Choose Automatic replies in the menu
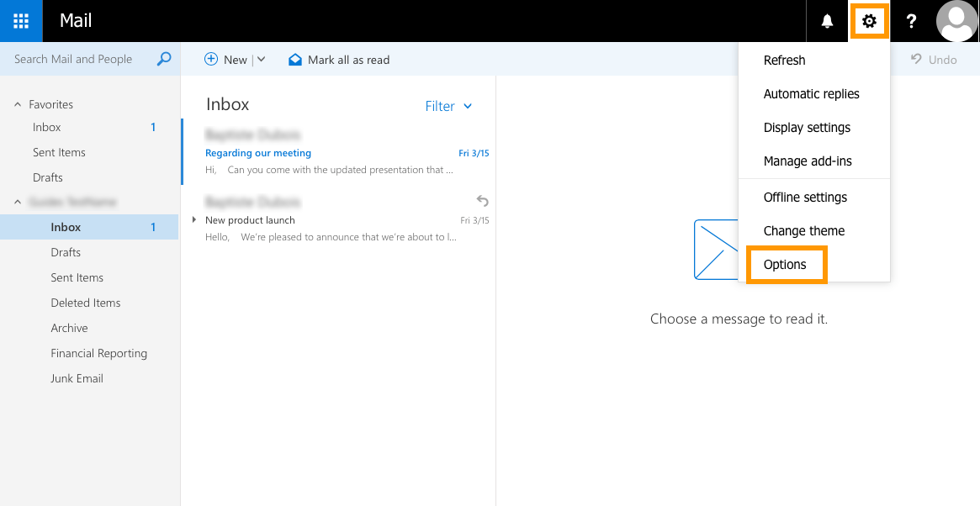The width and height of the screenshot is (980, 506). 811,93
